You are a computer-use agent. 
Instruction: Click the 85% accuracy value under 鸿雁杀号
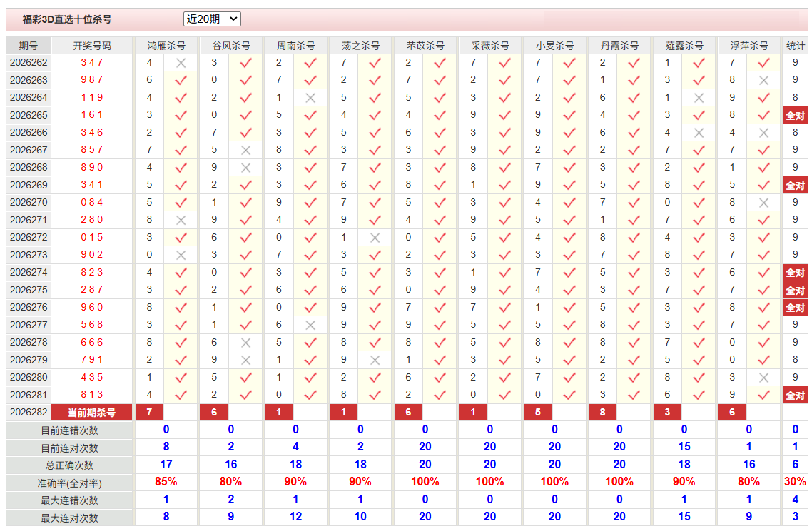pos(166,482)
